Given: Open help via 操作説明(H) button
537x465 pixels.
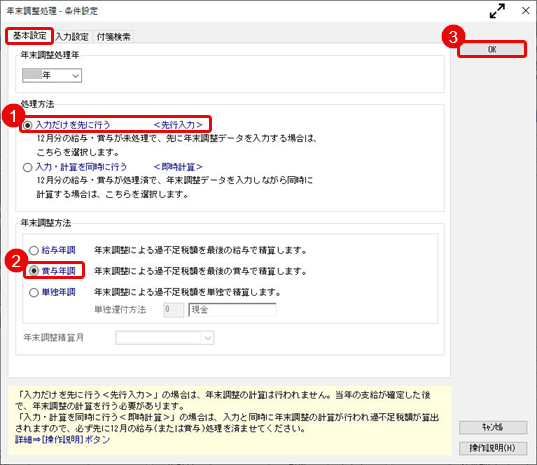Looking at the screenshot, I should pos(492,448).
